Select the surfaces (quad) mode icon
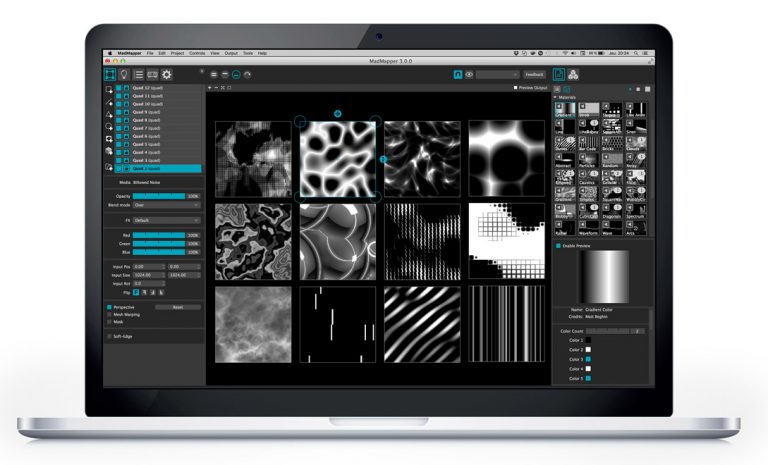 [109, 74]
